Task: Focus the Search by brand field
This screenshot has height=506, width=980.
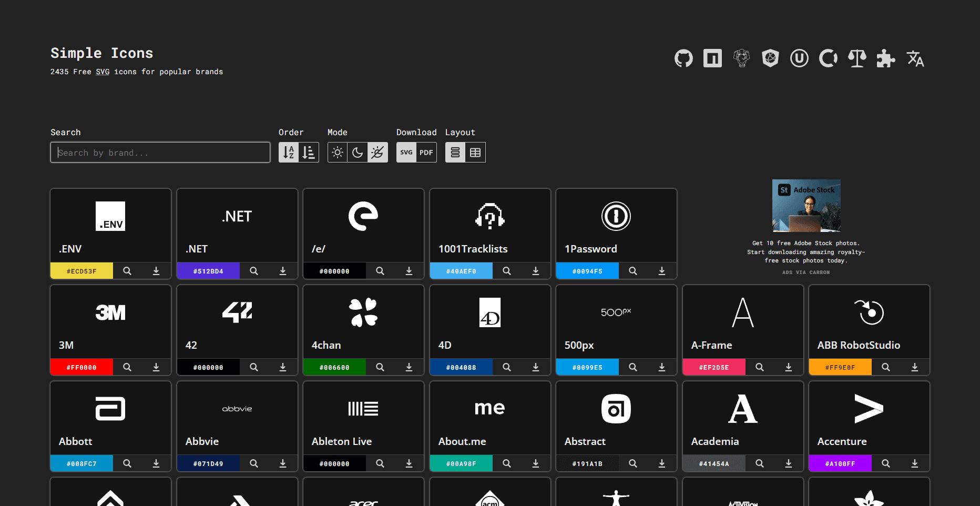Action: pyautogui.click(x=160, y=153)
